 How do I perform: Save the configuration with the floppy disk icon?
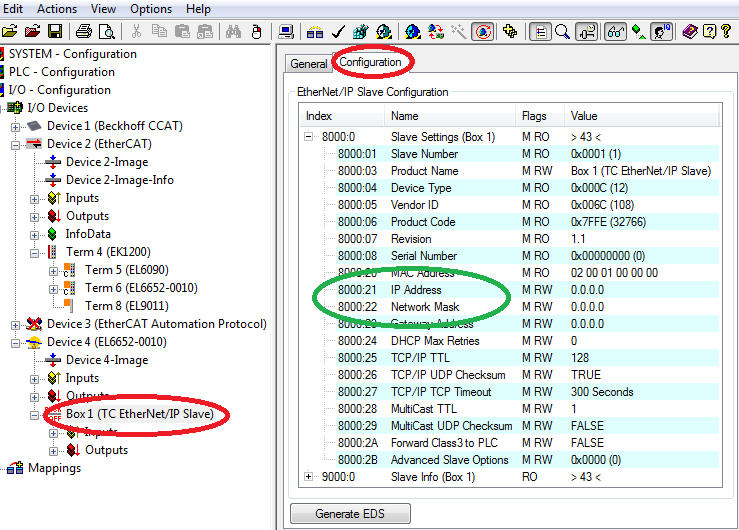(55, 32)
